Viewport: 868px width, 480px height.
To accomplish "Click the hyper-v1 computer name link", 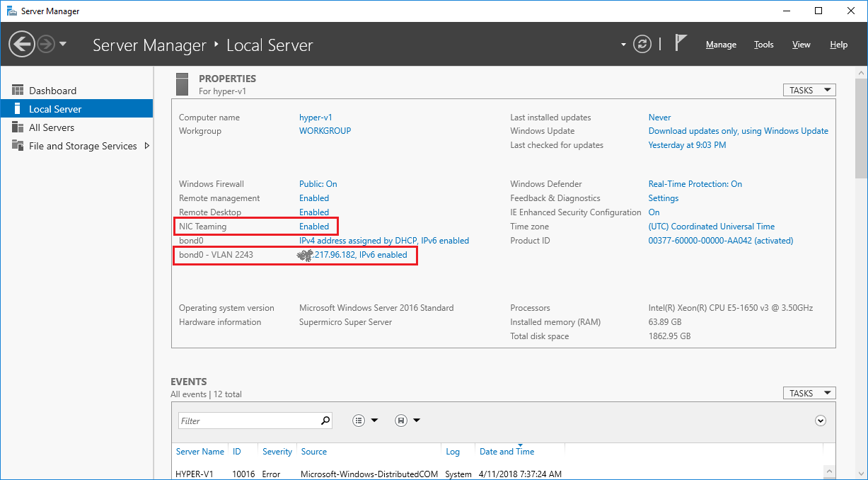I will (x=316, y=118).
